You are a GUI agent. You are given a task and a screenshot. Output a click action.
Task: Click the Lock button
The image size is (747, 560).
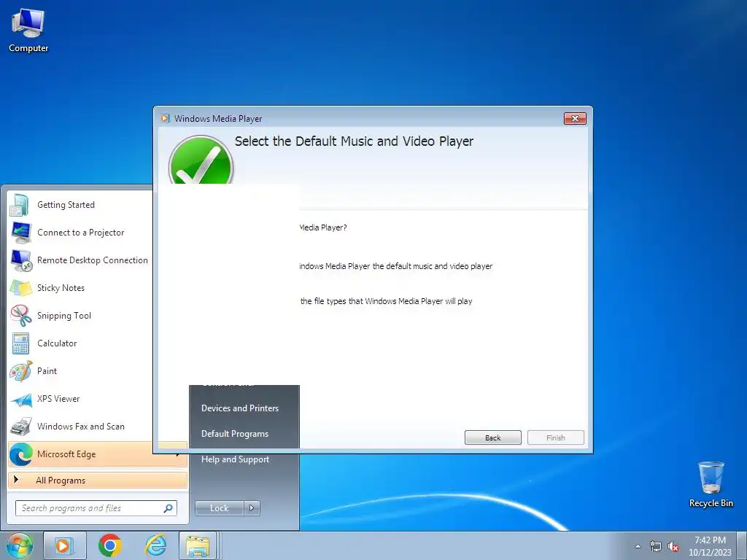pos(220,508)
